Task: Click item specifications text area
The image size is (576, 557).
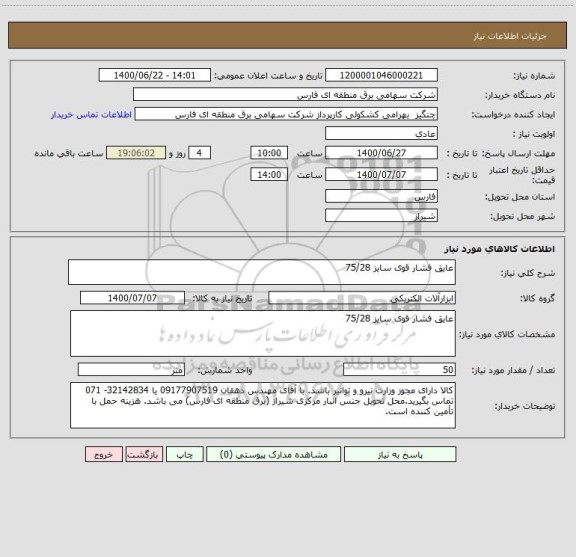Action: click(x=263, y=334)
